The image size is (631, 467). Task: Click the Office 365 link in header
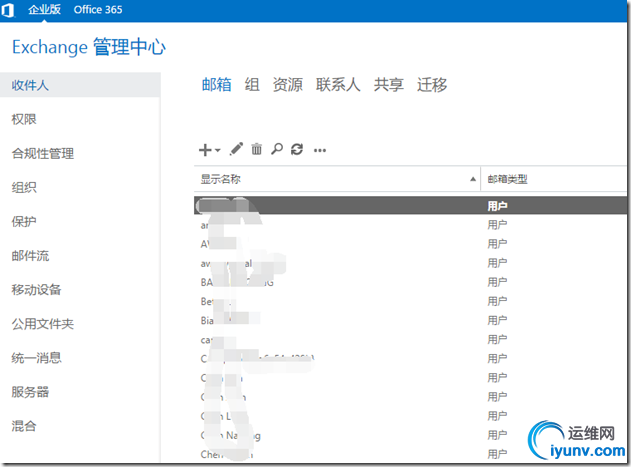[98, 10]
